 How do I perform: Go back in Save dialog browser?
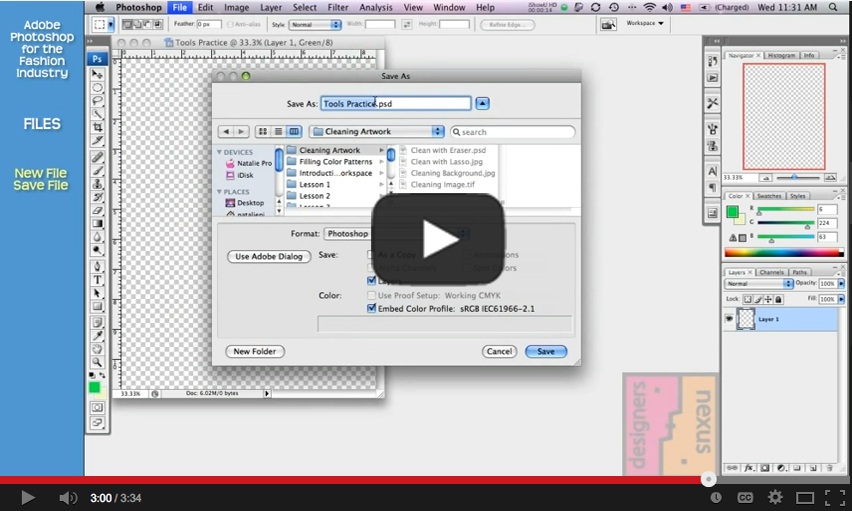click(x=226, y=132)
